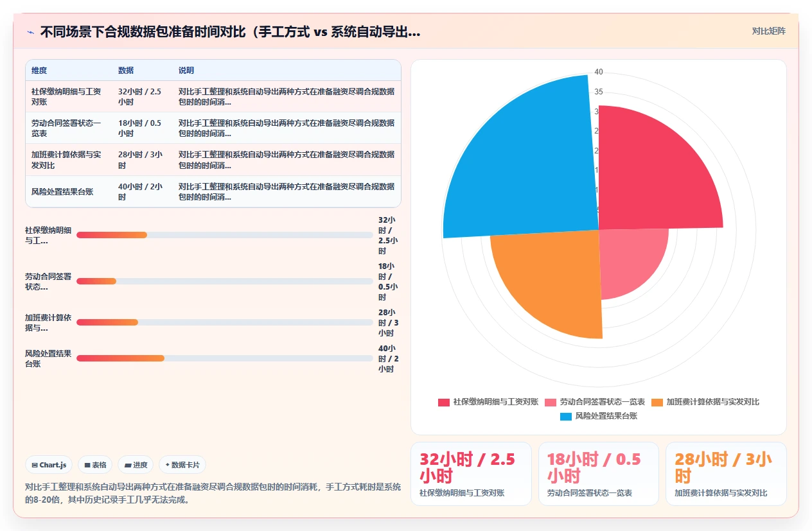Screen dimensions: 812x531
Task: Open the 18小时 / 0.5小时 data card
Action: coord(599,474)
